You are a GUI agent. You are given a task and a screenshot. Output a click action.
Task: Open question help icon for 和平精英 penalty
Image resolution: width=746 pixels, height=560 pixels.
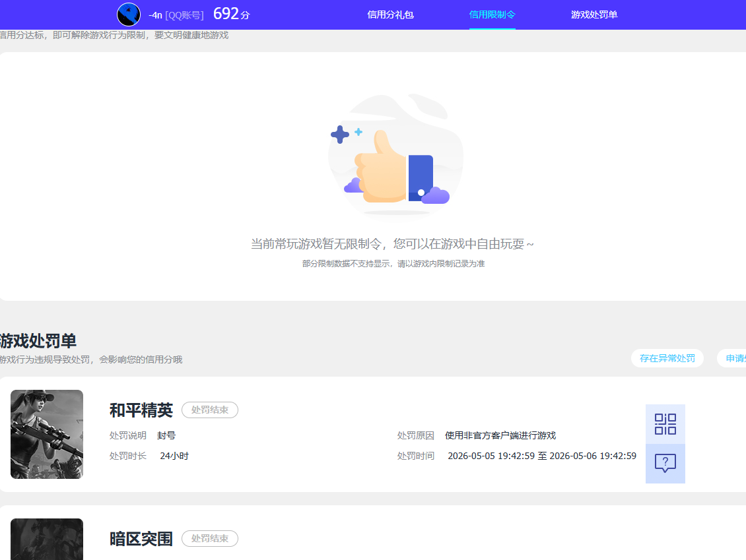point(665,464)
